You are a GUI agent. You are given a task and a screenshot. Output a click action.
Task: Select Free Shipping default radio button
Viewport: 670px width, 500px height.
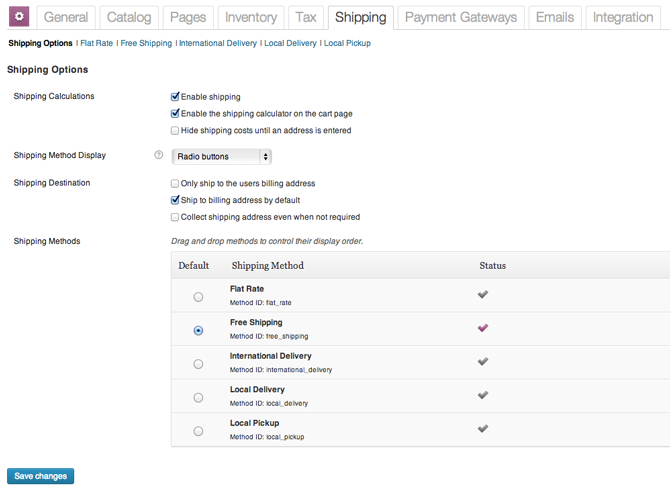click(198, 330)
